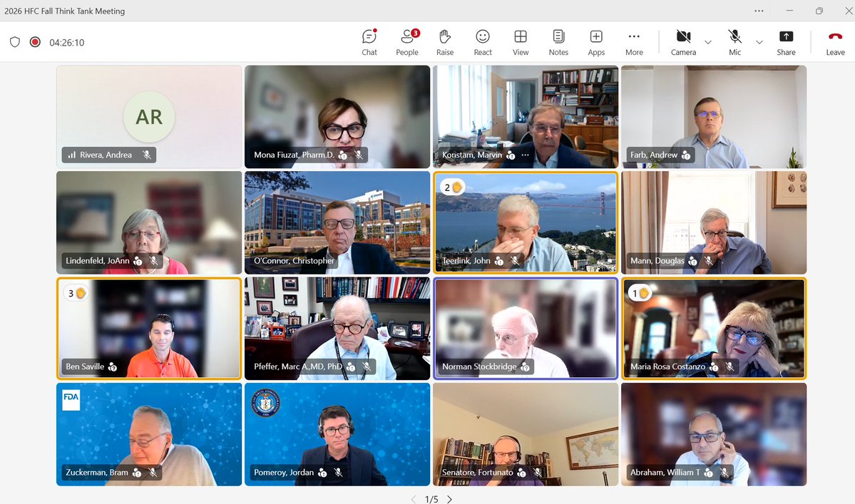Turn on the Camera
The height and width of the screenshot is (504, 855).
point(683,43)
